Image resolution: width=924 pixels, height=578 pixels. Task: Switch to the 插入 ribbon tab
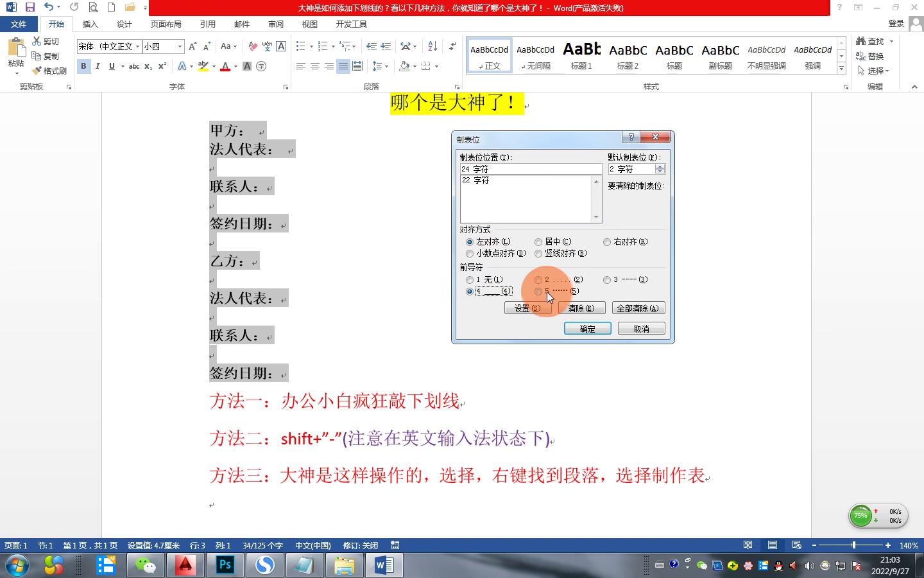point(90,24)
